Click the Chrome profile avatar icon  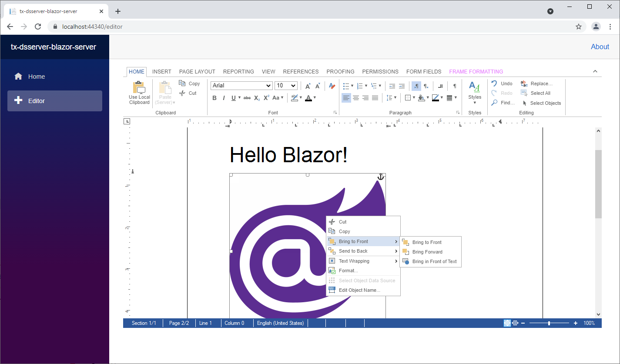[x=596, y=27]
